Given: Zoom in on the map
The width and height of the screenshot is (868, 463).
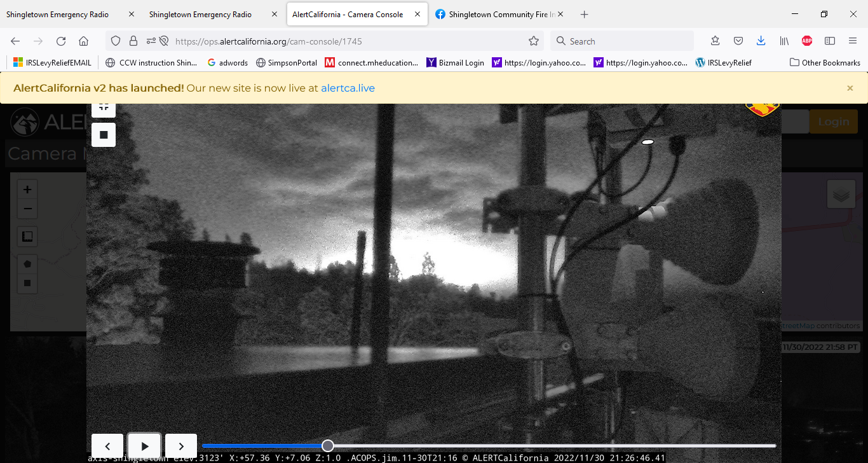Looking at the screenshot, I should (x=27, y=190).
